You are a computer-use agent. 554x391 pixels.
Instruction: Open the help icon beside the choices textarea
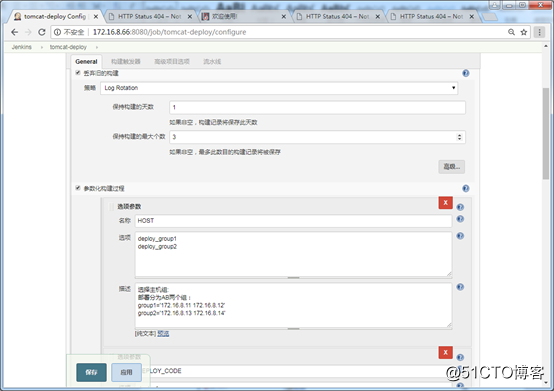tap(460, 236)
